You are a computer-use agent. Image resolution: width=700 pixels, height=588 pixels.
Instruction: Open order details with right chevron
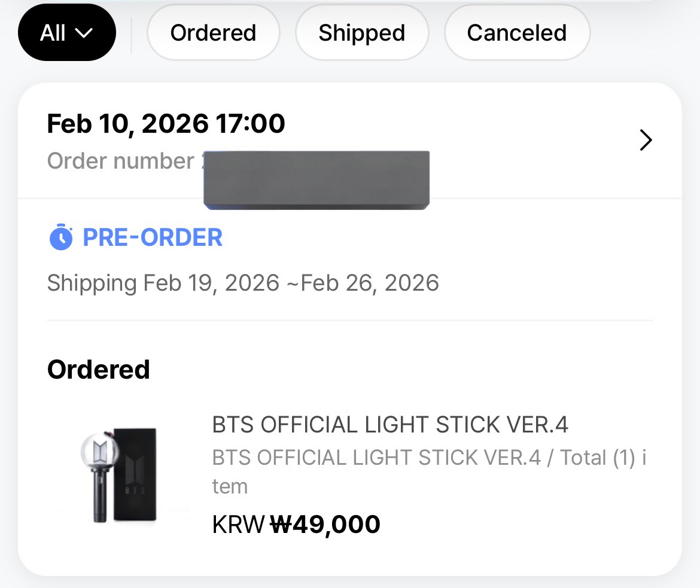[x=646, y=140]
